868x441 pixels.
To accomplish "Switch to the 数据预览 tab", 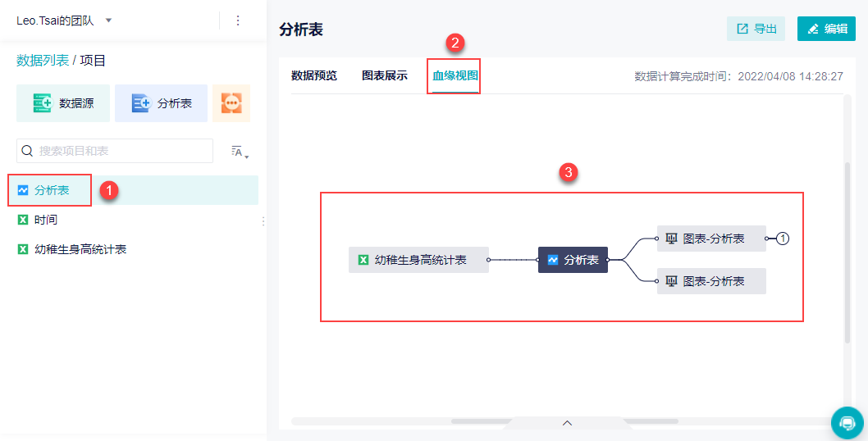I will 314,75.
